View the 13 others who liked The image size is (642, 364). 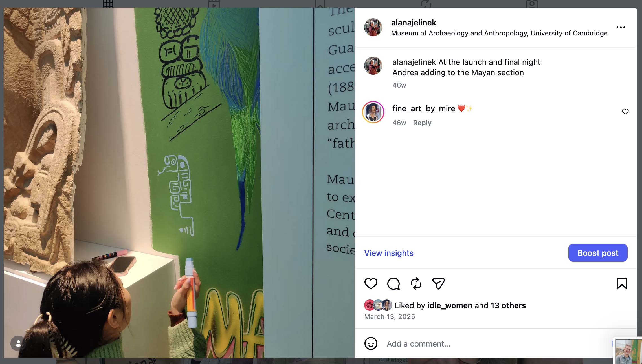click(508, 305)
